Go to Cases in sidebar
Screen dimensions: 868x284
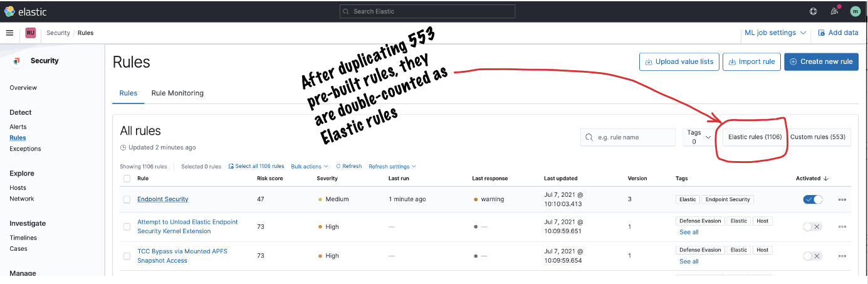[x=18, y=249]
